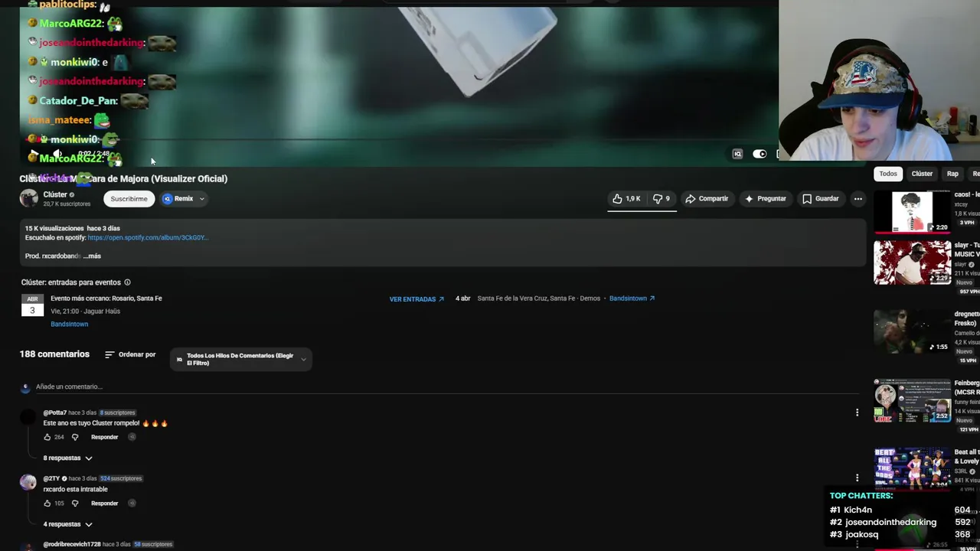980x551 pixels.
Task: Open the Beat all the odds video thumbnail
Action: coord(913,468)
